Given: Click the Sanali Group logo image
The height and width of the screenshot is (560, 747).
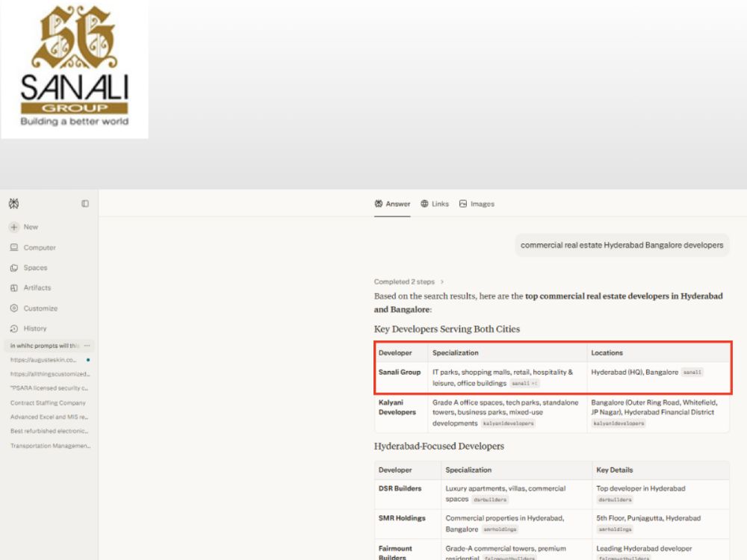Looking at the screenshot, I should pyautogui.click(x=74, y=69).
